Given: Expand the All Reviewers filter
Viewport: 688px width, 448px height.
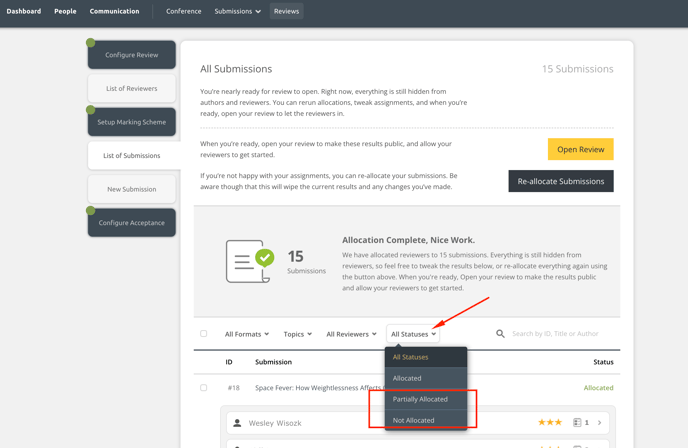Looking at the screenshot, I should click(351, 334).
